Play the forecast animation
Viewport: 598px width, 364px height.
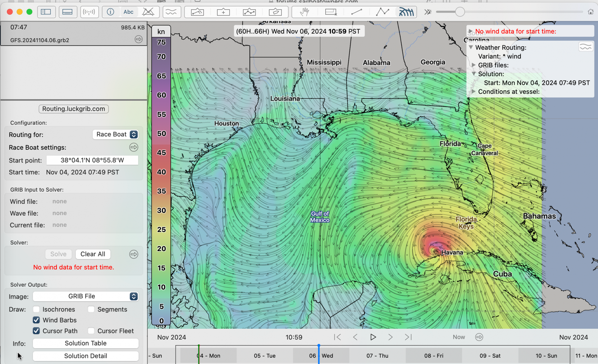(x=373, y=337)
